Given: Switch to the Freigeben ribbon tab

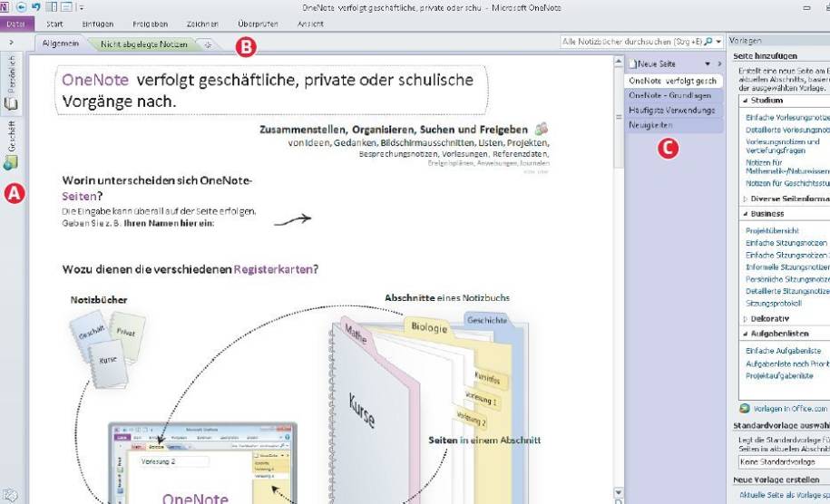Looking at the screenshot, I should (151, 24).
